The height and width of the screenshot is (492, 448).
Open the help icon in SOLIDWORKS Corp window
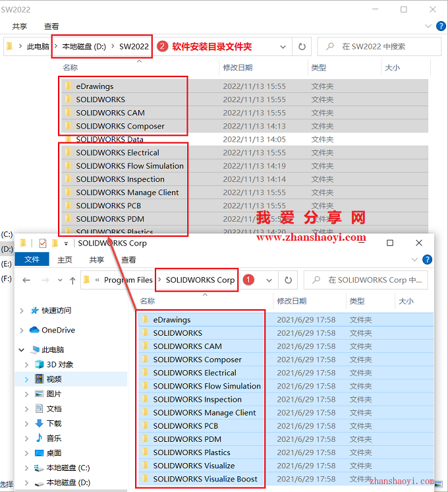point(427,259)
